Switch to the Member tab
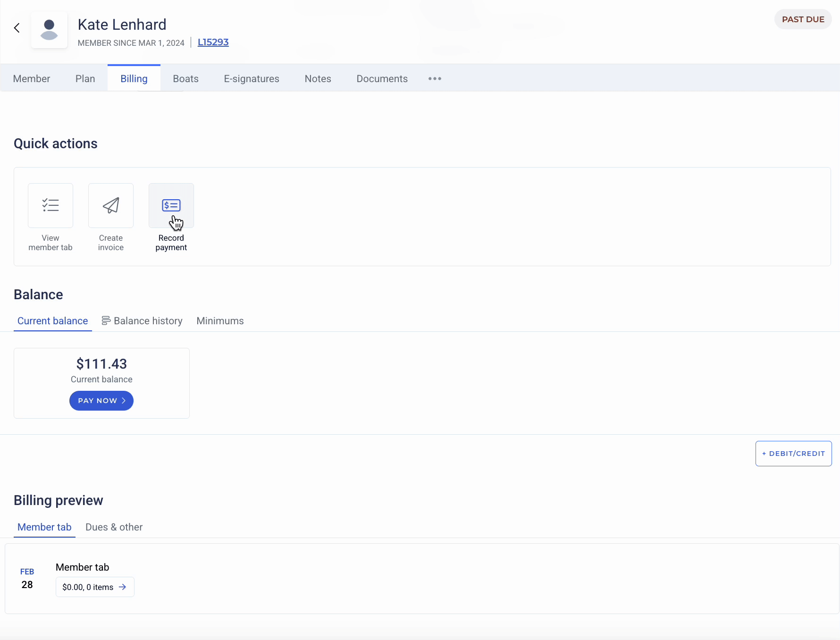This screenshot has height=640, width=840. click(x=32, y=79)
